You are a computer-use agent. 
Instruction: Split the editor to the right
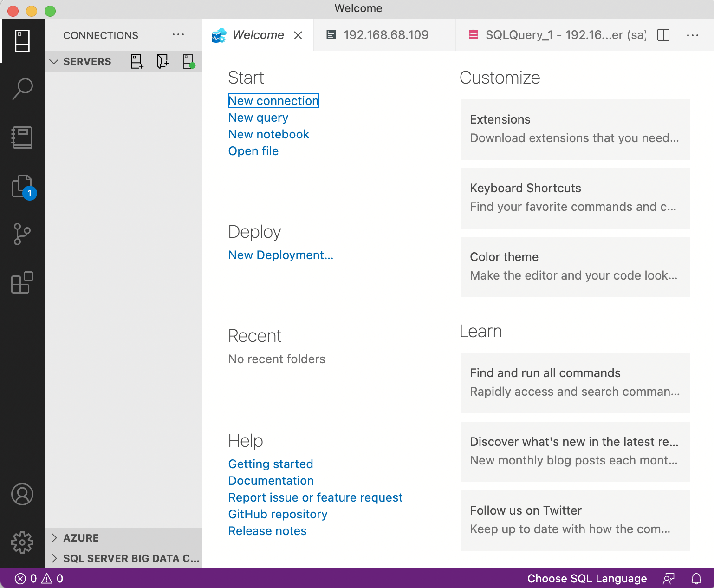tap(663, 35)
